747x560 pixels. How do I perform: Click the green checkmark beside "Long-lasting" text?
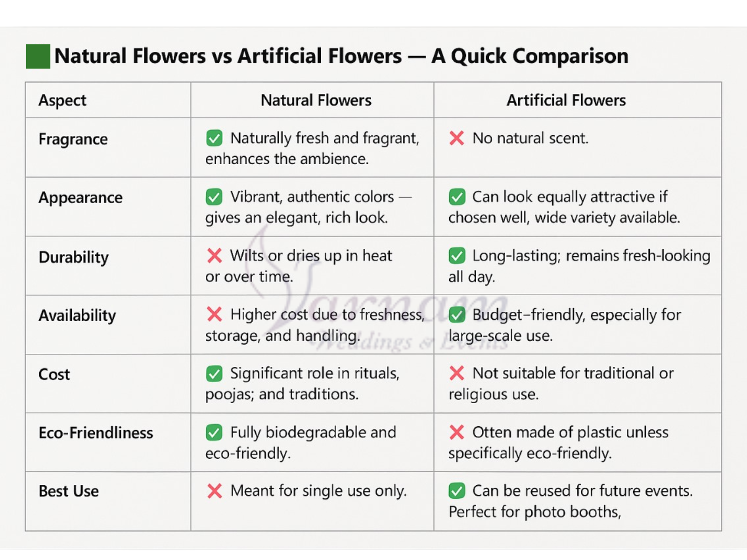coord(457,256)
